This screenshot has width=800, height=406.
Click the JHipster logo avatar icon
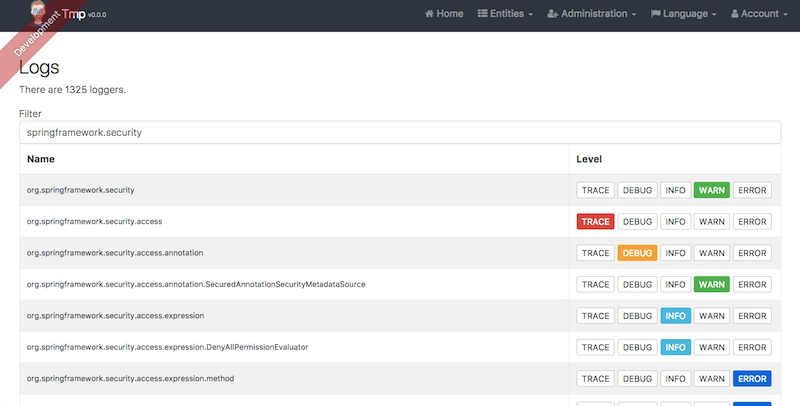(x=37, y=14)
